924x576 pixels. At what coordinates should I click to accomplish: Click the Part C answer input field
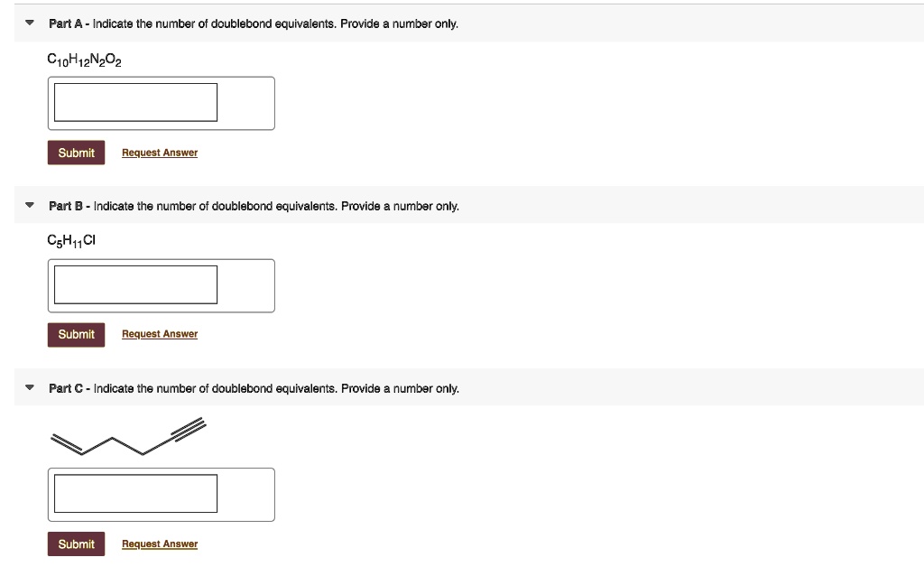pos(135,494)
